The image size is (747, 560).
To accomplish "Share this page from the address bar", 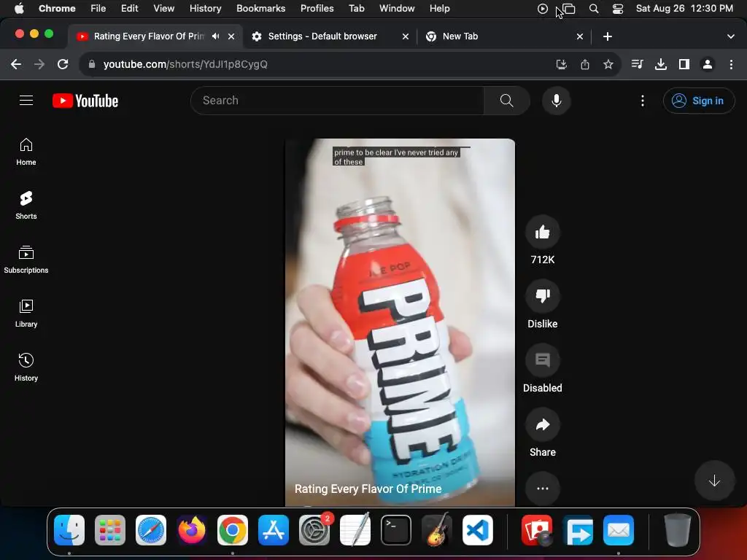I will pos(584,64).
